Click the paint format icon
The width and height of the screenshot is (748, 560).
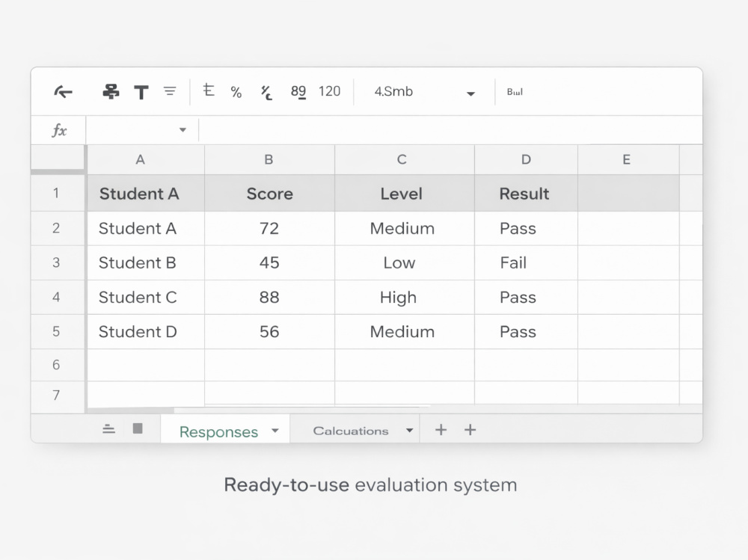111,91
